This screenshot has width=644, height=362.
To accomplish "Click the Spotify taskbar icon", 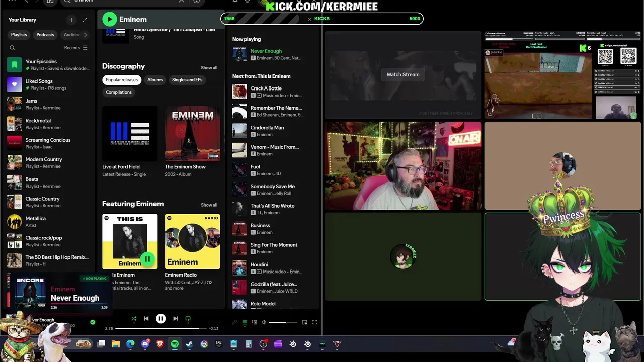I will (x=175, y=344).
